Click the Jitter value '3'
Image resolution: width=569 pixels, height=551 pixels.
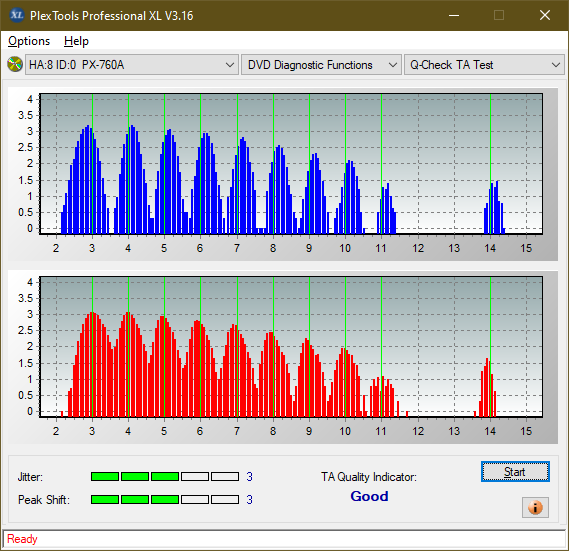(249, 477)
